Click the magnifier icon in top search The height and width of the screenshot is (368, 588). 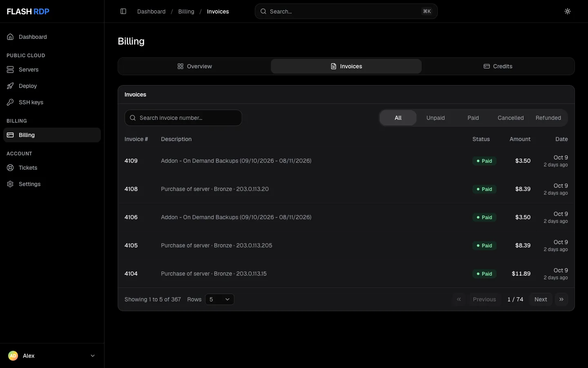tap(264, 11)
